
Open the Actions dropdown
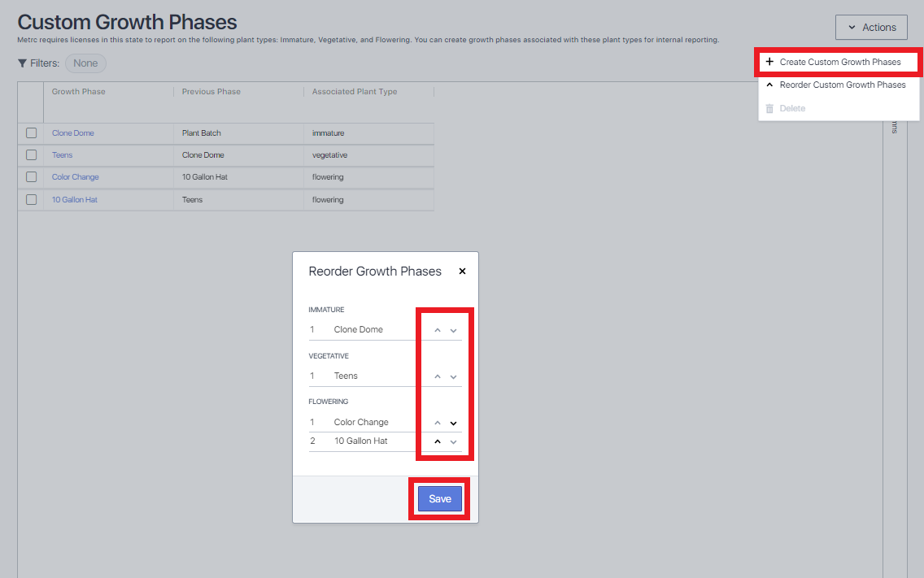871,27
